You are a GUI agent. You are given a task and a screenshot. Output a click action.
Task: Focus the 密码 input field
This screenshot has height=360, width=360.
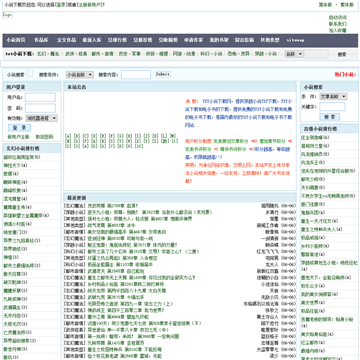[x=40, y=108]
